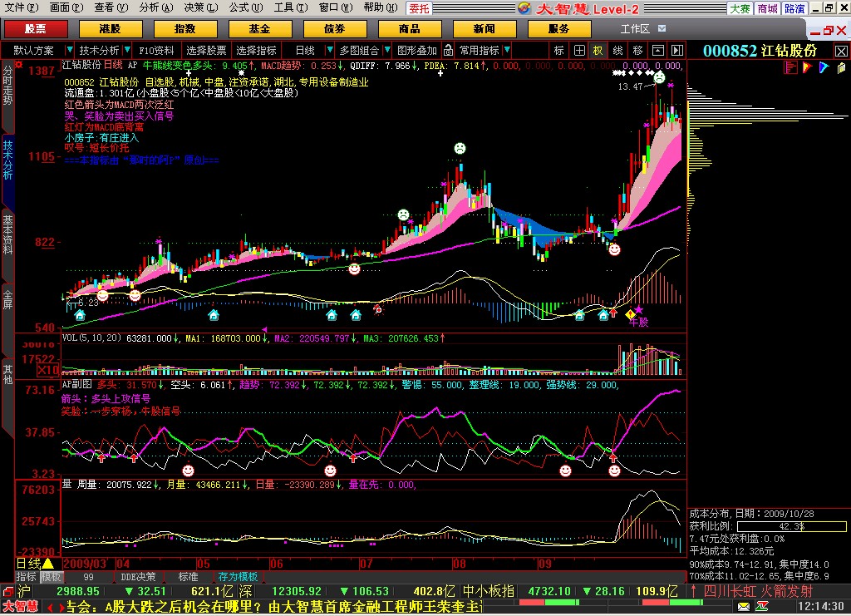The width and height of the screenshot is (851, 616).
Task: Click the yellow diamond warning marker
Action: click(x=630, y=314)
